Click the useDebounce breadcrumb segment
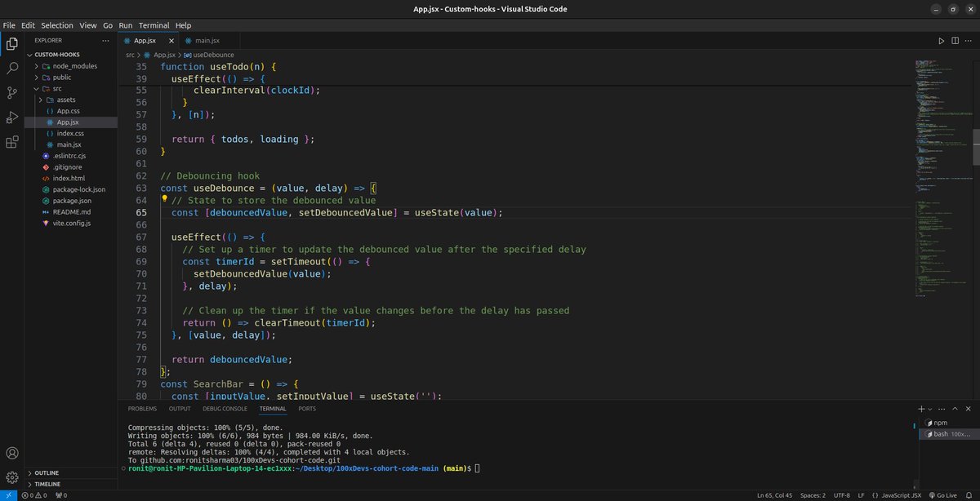Image resolution: width=980 pixels, height=501 pixels. 208,55
